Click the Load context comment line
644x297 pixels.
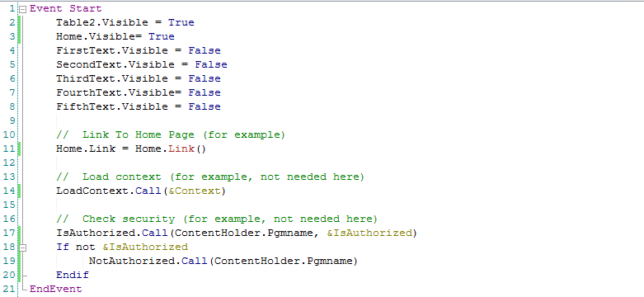[210, 177]
